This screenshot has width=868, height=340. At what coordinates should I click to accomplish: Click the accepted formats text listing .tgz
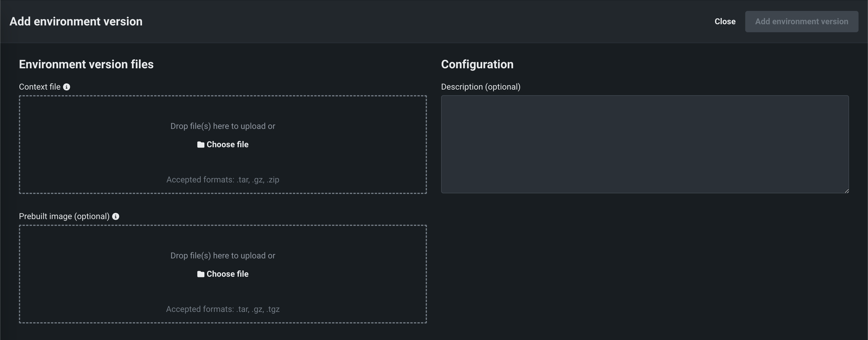pos(223,309)
